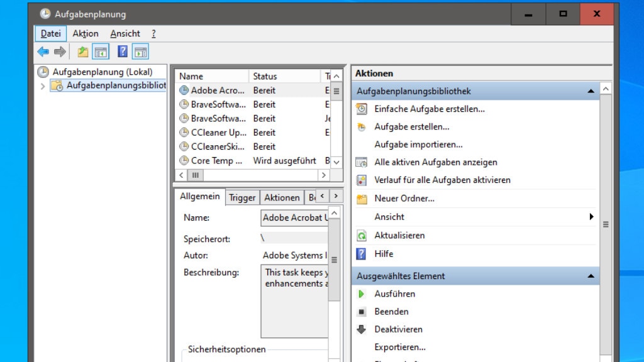The width and height of the screenshot is (644, 362).
Task: Toggle the action pane toolbar button
Action: coord(140,52)
